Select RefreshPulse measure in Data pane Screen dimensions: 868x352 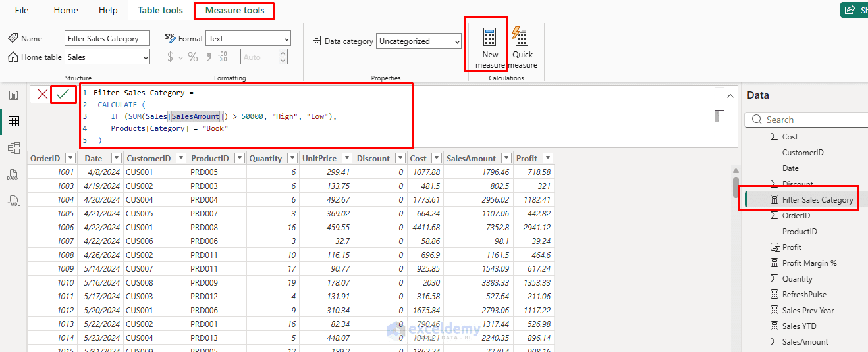point(803,295)
